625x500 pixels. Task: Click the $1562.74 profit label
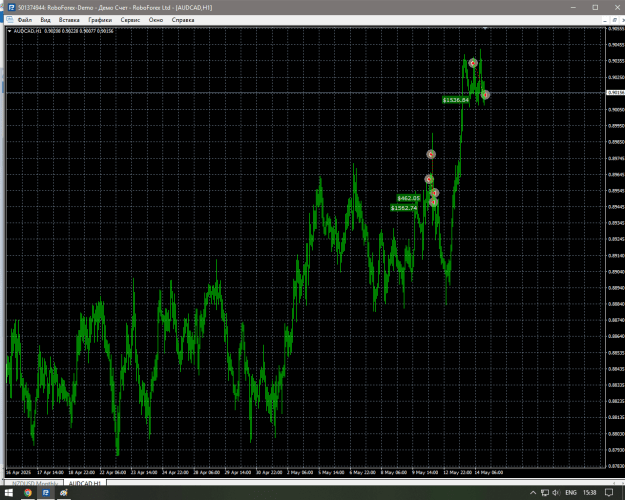404,208
